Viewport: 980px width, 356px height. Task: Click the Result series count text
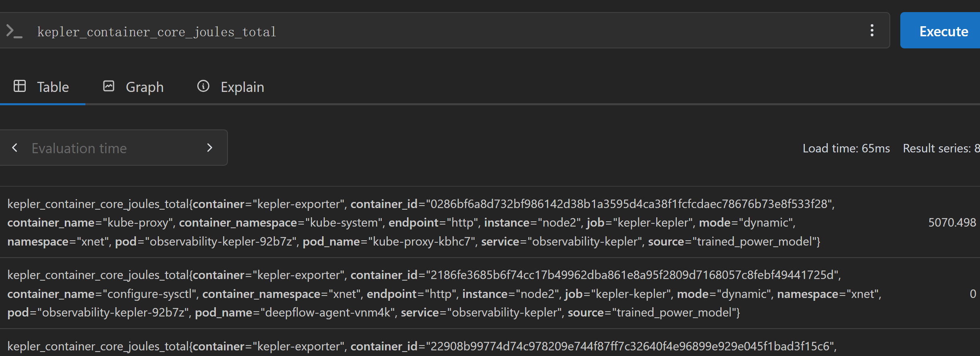tap(941, 148)
